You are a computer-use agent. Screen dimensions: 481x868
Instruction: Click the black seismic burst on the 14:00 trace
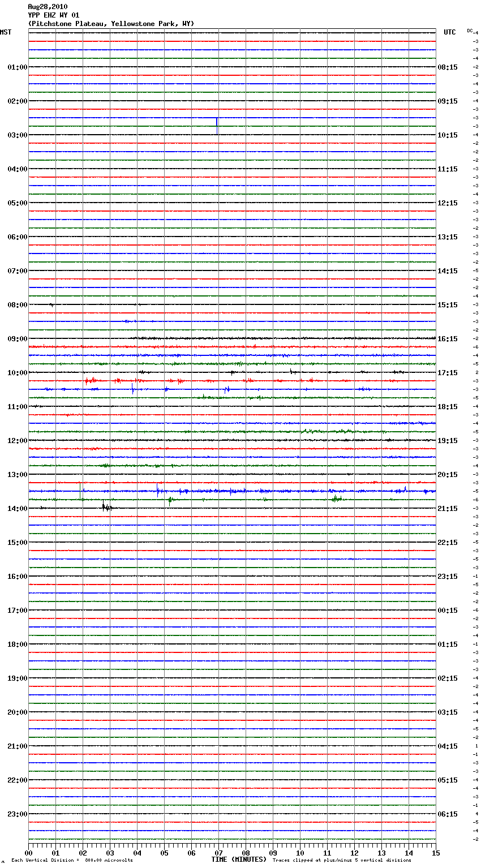(x=107, y=507)
